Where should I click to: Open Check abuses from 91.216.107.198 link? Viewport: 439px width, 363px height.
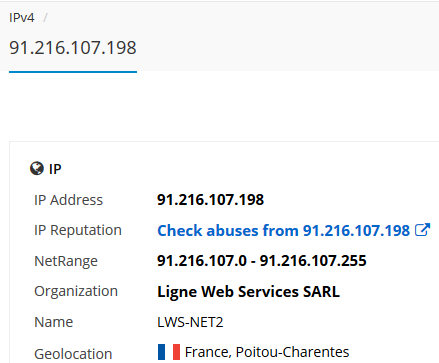tap(283, 230)
